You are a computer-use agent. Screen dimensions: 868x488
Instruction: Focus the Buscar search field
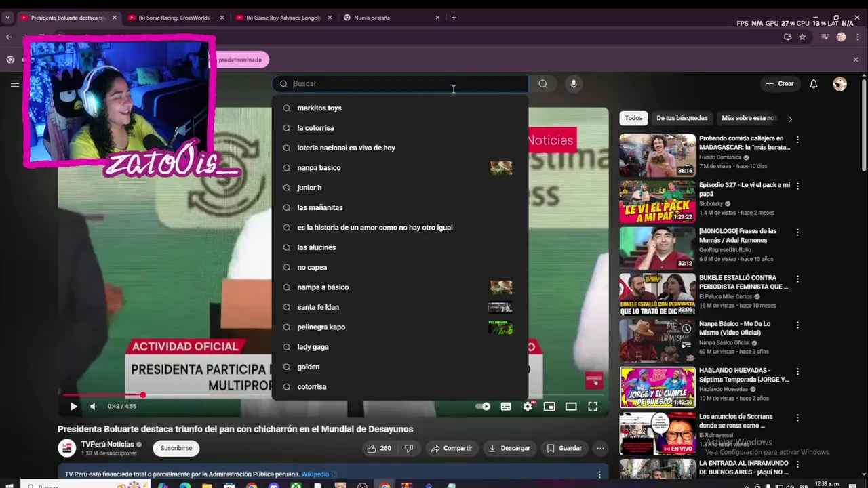(x=400, y=83)
